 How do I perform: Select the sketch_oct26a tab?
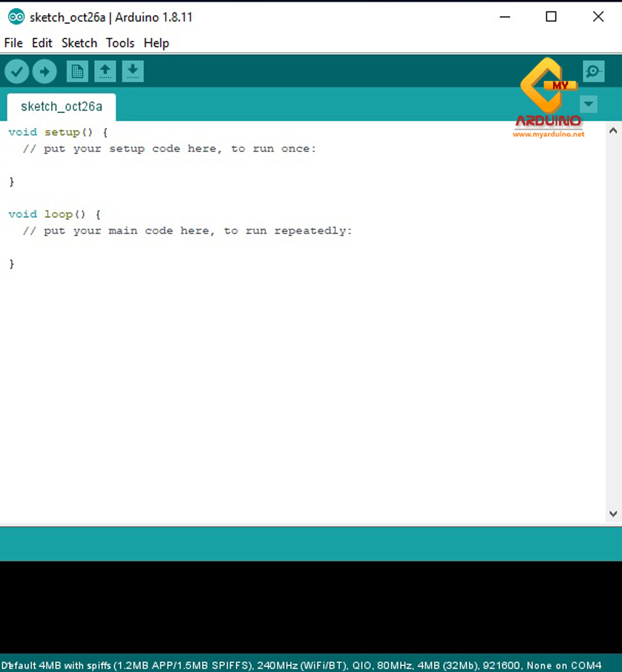pyautogui.click(x=61, y=107)
